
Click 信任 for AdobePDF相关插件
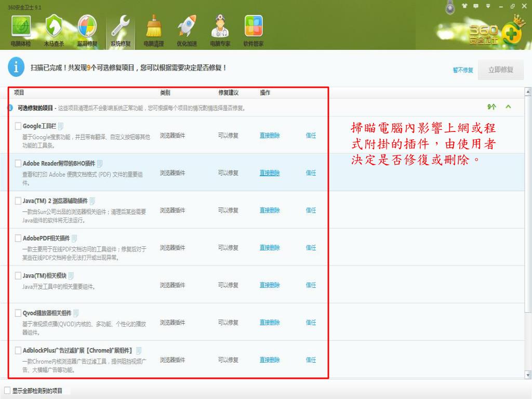point(311,248)
